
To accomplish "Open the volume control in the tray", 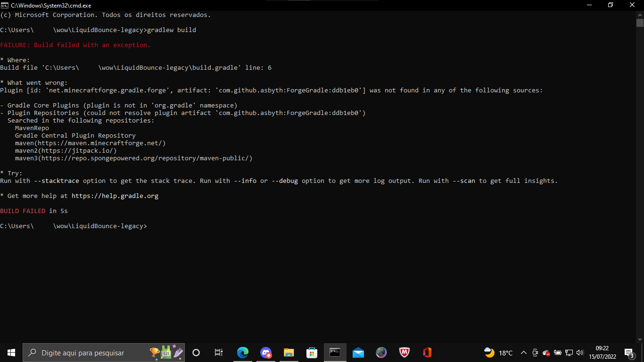I will point(580,353).
